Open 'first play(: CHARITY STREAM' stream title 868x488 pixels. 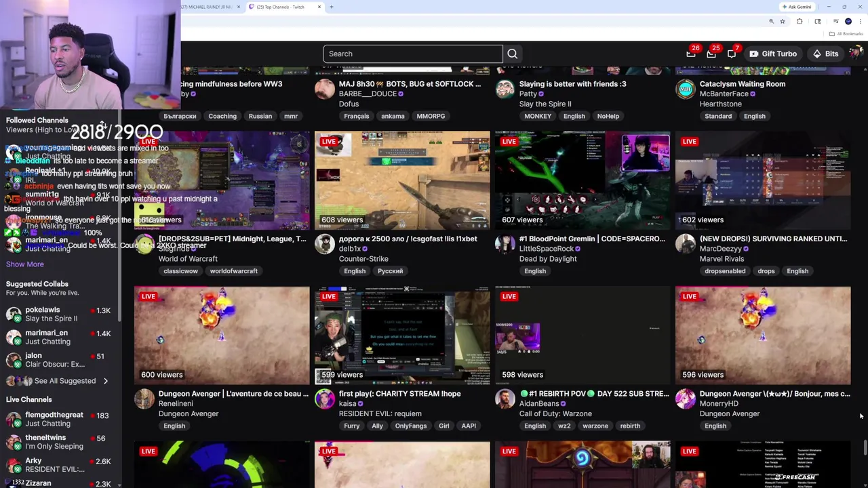(x=400, y=394)
